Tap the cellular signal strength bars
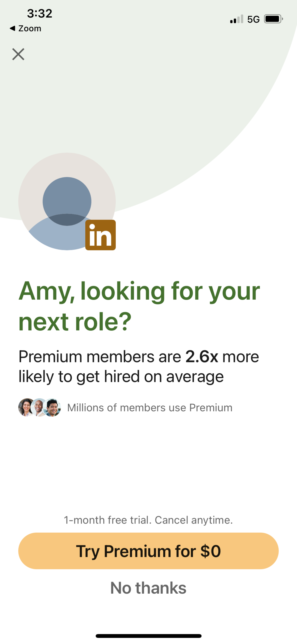Image resolution: width=297 pixels, height=644 pixels. 236,19
